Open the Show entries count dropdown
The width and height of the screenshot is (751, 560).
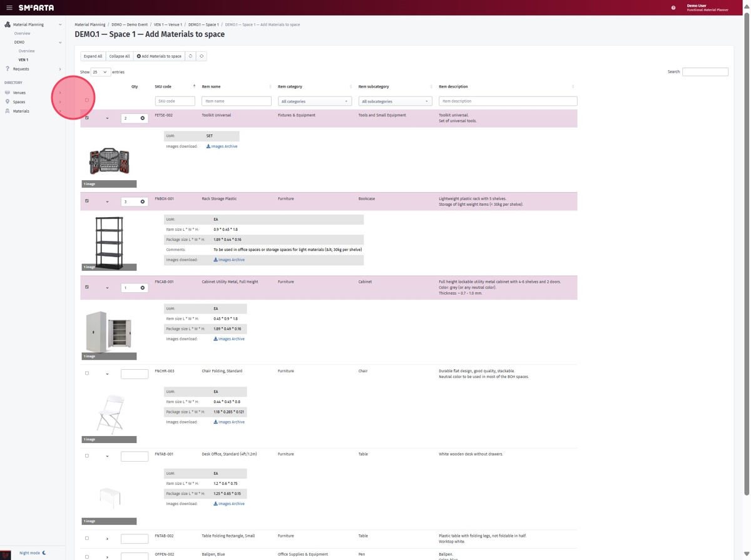(98, 72)
